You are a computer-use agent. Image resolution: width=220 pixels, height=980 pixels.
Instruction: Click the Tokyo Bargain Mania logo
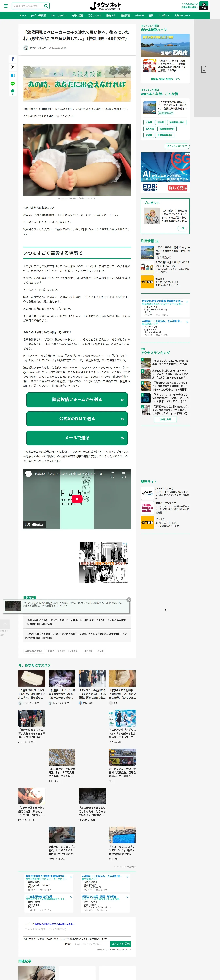point(147,508)
